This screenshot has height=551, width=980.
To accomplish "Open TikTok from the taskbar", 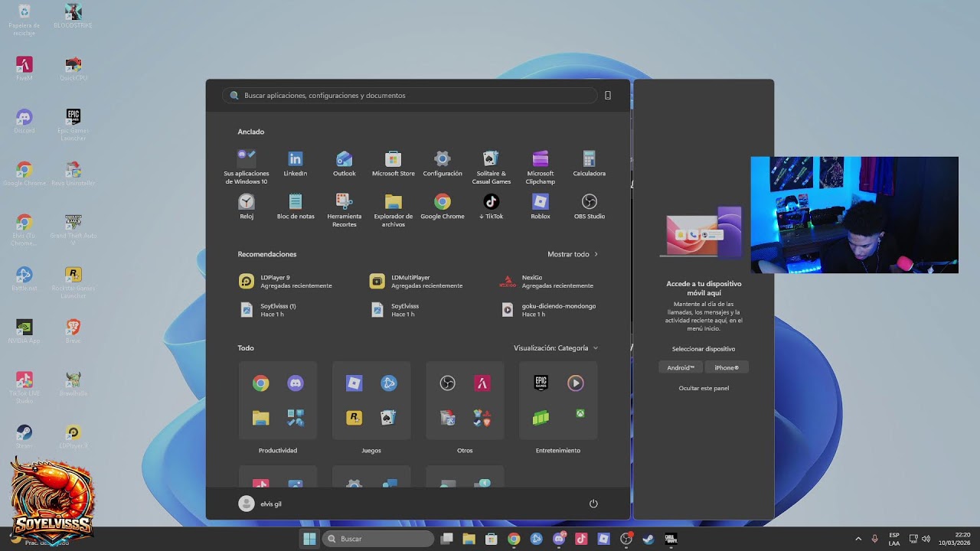I will [581, 539].
